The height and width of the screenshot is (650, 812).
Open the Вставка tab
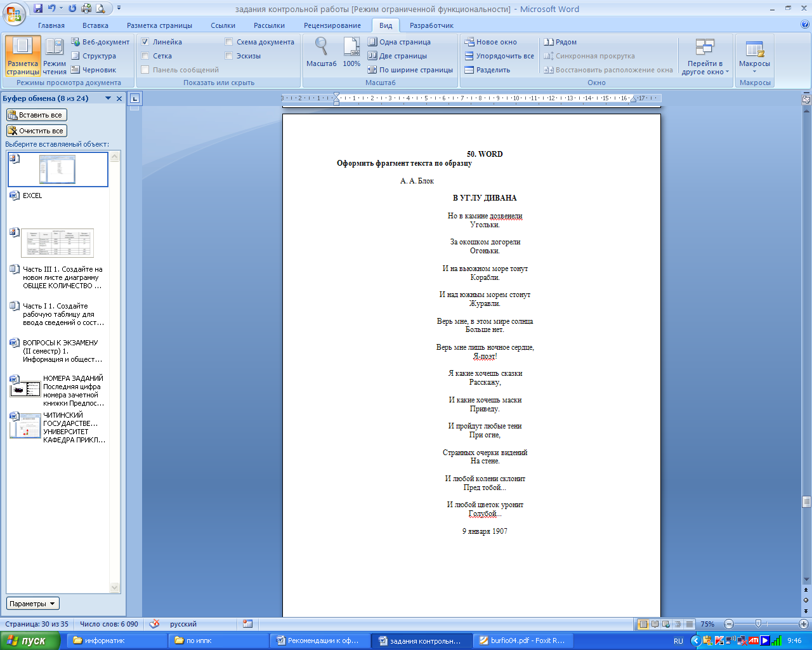tap(95, 25)
